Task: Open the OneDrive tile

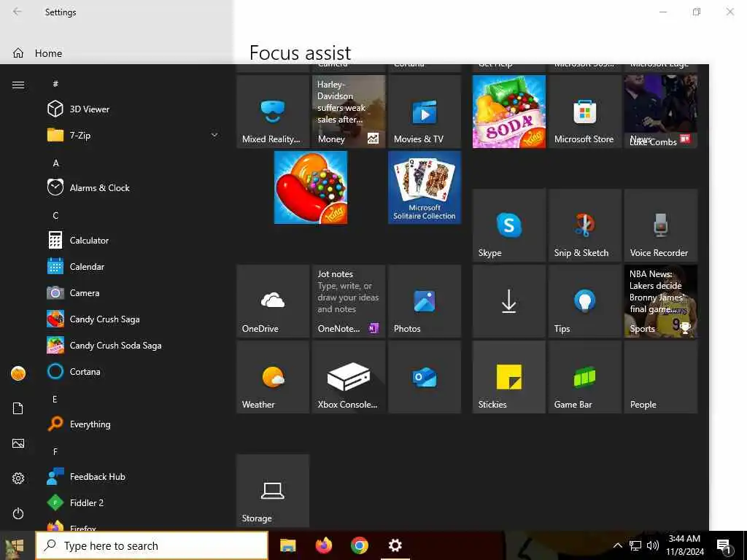Action: 273,301
